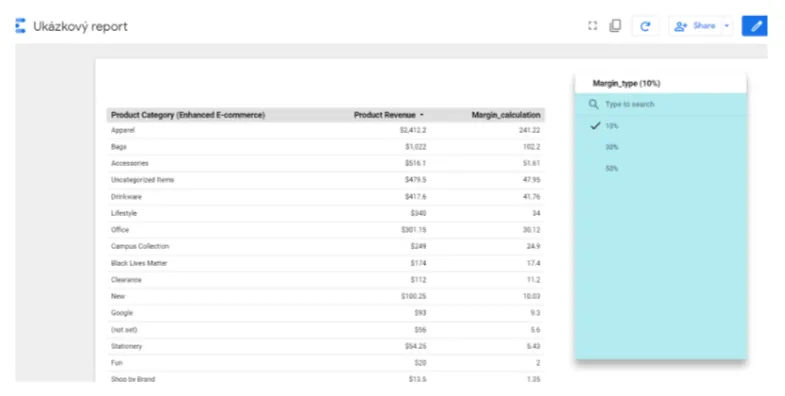Click the 10.03 margin value

532,296
